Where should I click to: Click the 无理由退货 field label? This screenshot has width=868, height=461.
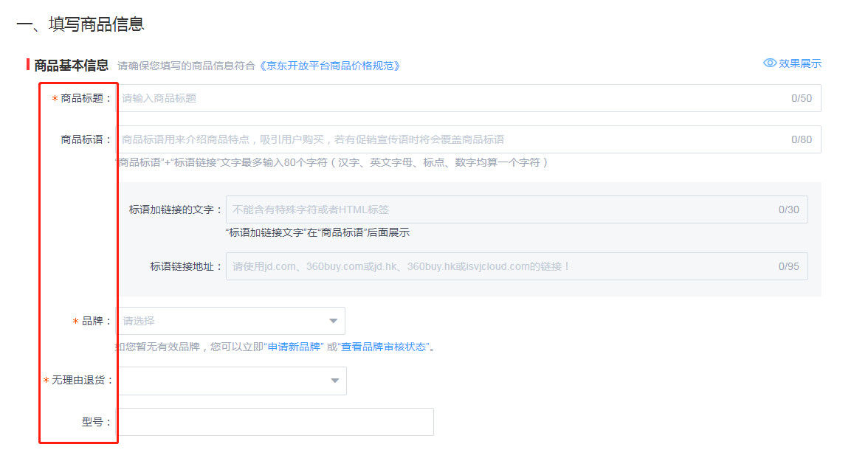coord(83,381)
